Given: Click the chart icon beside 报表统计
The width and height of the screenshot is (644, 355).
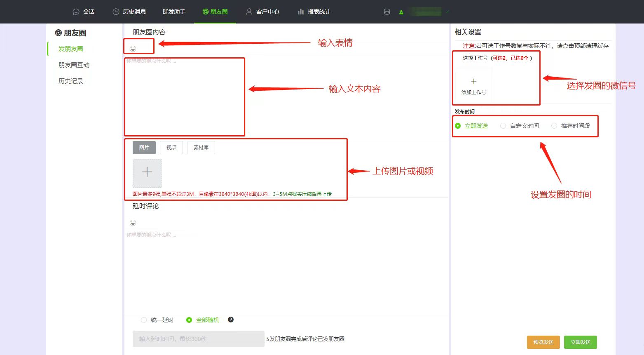Looking at the screenshot, I should click(300, 12).
